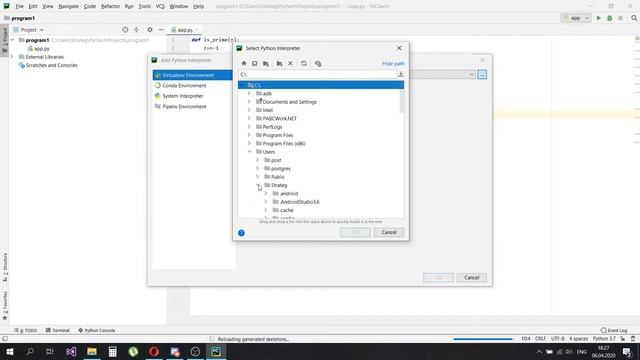The width and height of the screenshot is (640, 360).
Task: Collapse the Users folder
Action: pyautogui.click(x=249, y=152)
